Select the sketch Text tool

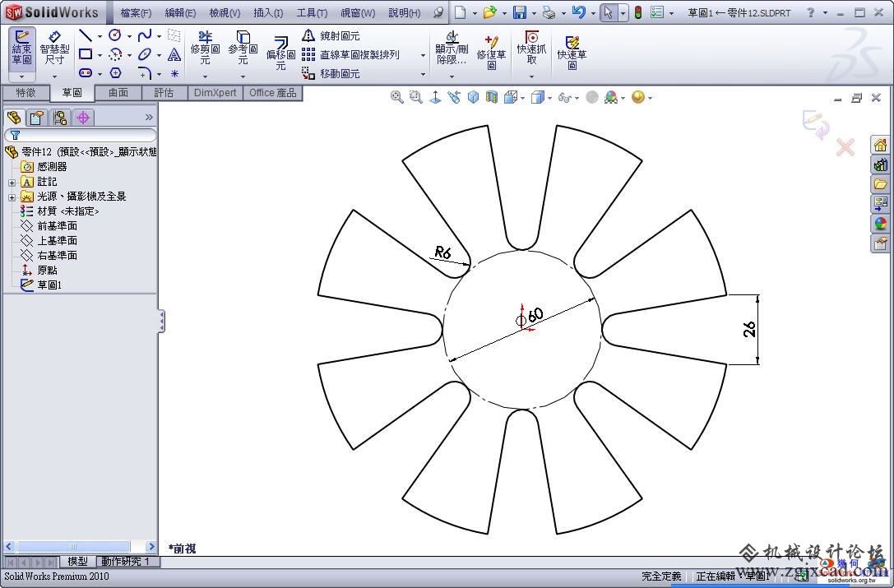[174, 54]
